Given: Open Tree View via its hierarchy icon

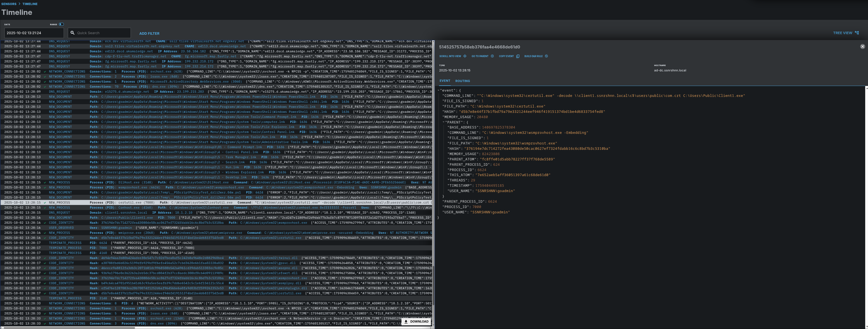Looking at the screenshot, I should [x=857, y=33].
